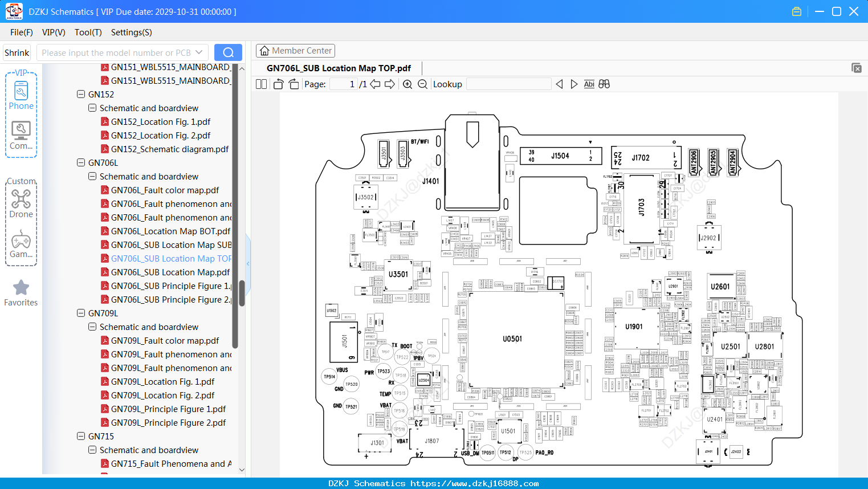868x489 pixels.
Task: Rotate the page counterclockwise
Action: pos(278,84)
